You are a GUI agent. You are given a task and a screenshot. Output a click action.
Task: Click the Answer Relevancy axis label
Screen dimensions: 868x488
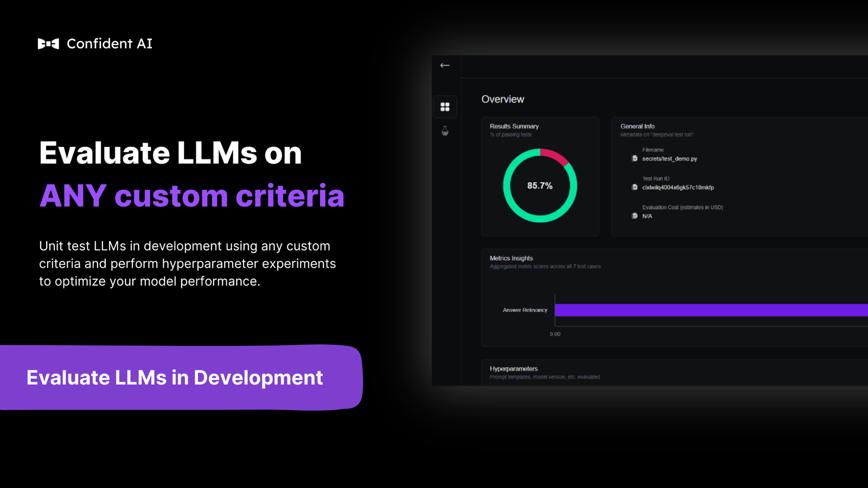tap(525, 310)
